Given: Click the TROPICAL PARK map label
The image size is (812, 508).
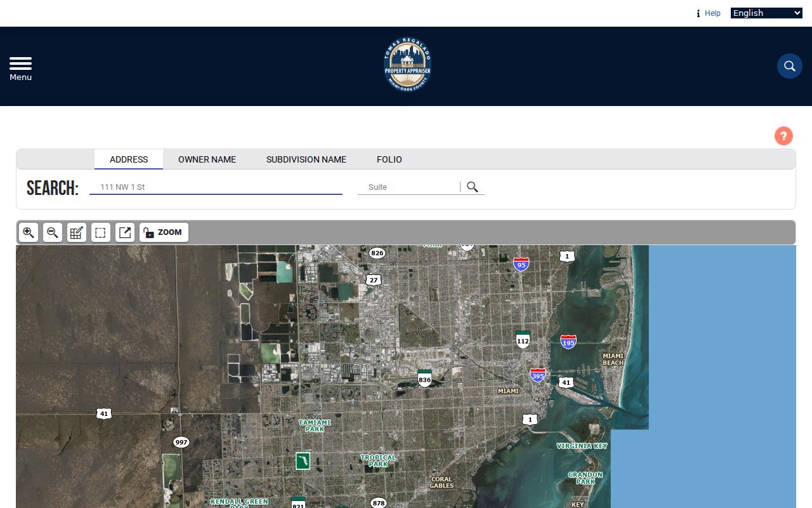Looking at the screenshot, I should 378,460.
